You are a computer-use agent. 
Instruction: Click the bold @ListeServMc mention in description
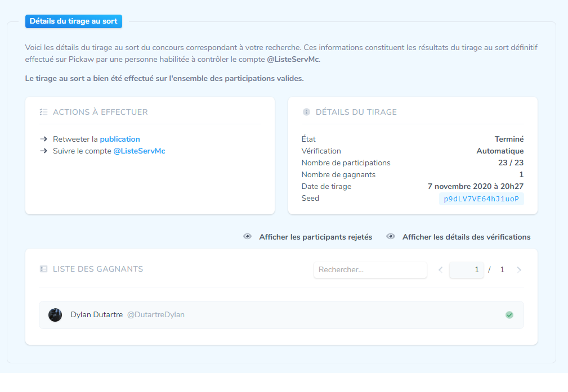point(293,60)
